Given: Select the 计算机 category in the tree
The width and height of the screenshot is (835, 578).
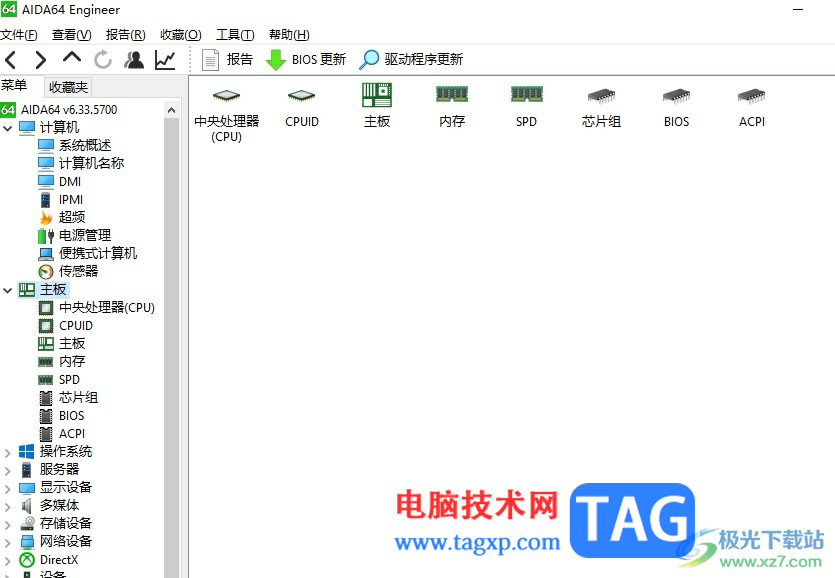Looking at the screenshot, I should [x=49, y=128].
